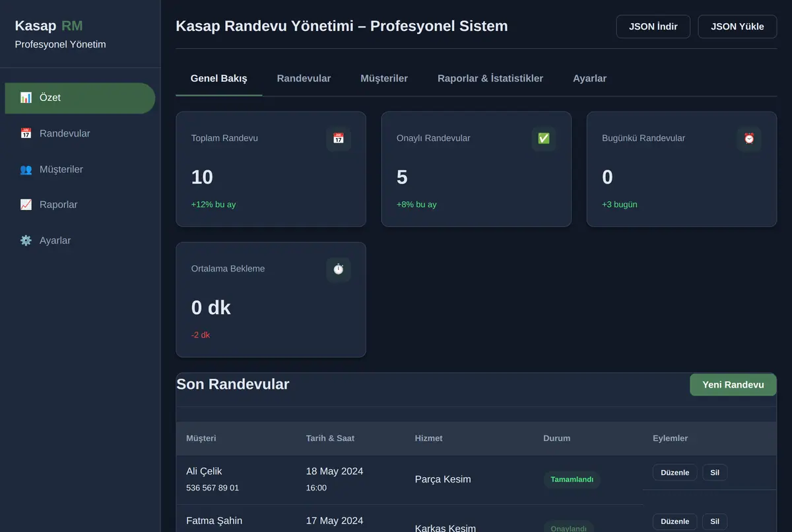Switch to the Genel Bakış tab
The height and width of the screenshot is (532, 792).
coord(219,79)
